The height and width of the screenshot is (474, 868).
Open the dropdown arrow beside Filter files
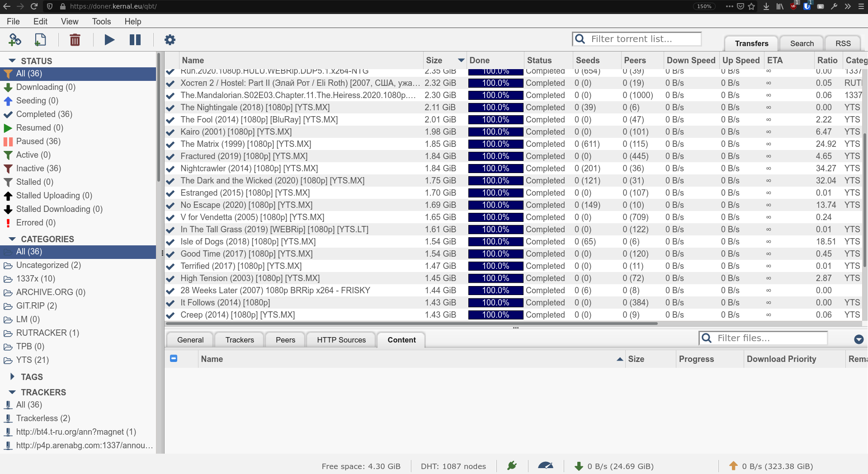click(859, 339)
